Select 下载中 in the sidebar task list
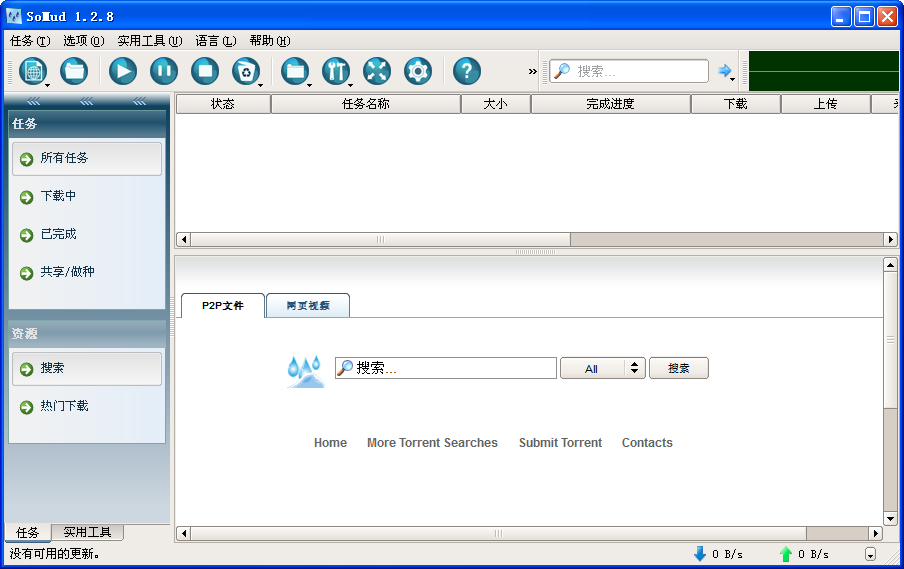Image resolution: width=904 pixels, height=569 pixels. [x=58, y=197]
